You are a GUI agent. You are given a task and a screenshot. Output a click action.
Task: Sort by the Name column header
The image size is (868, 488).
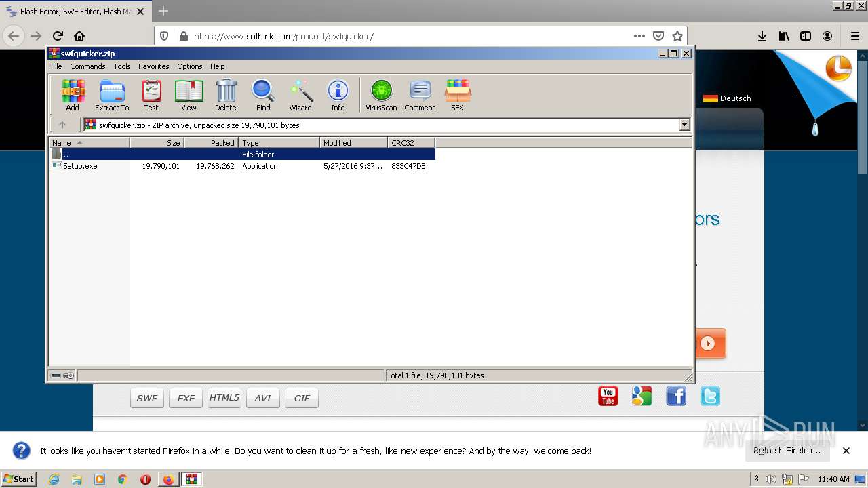89,142
